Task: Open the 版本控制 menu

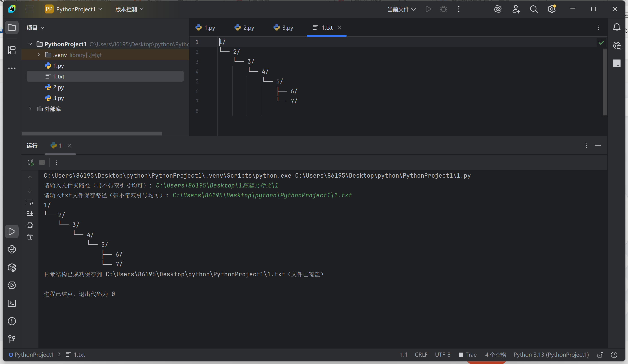Action: coord(129,9)
